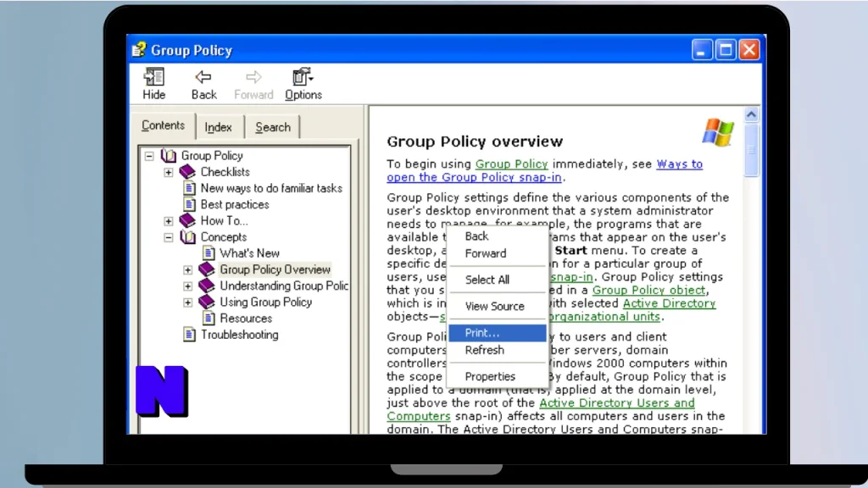
Task: Expand the How To... node
Action: 169,221
